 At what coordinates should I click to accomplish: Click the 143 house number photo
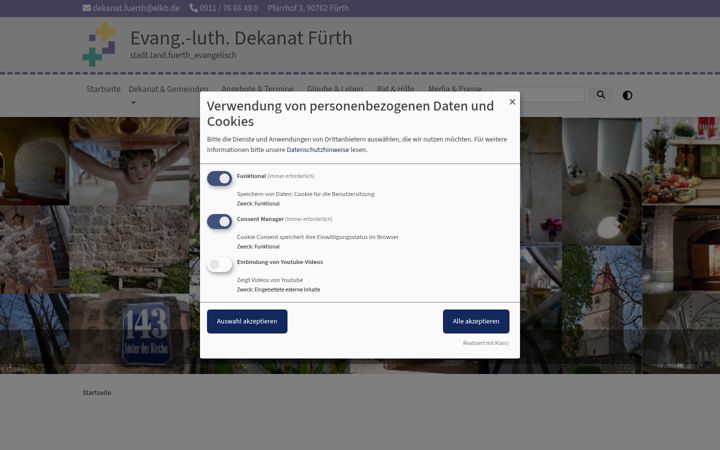tap(146, 333)
